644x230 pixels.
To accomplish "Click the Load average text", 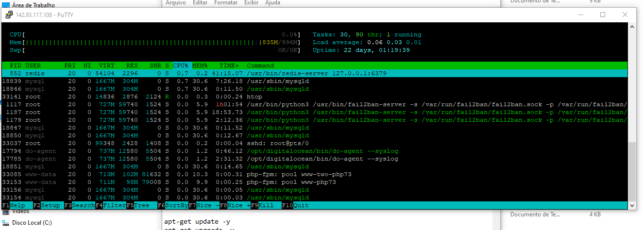I will coord(367,42).
